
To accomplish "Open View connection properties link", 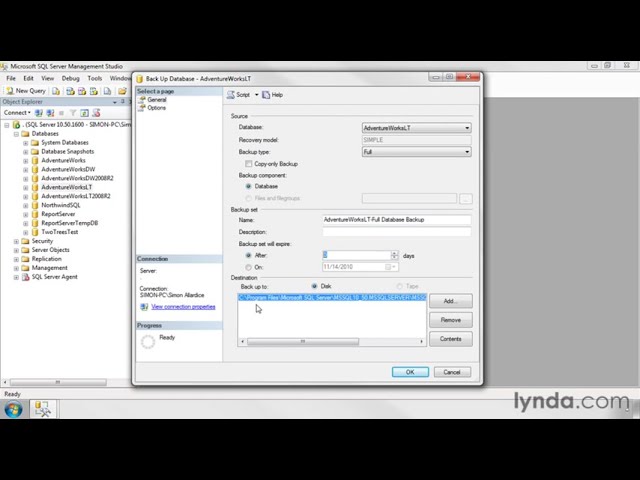I will (183, 307).
